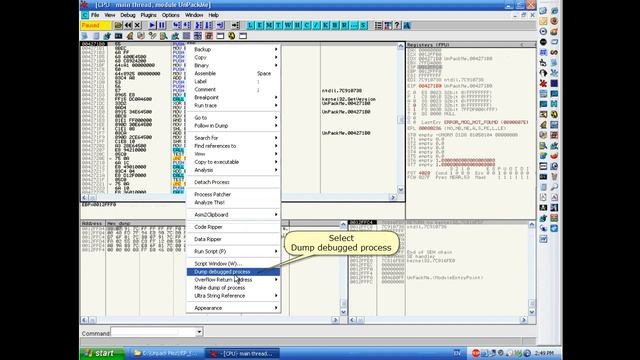Click the Execute till return icon

coord(220,25)
